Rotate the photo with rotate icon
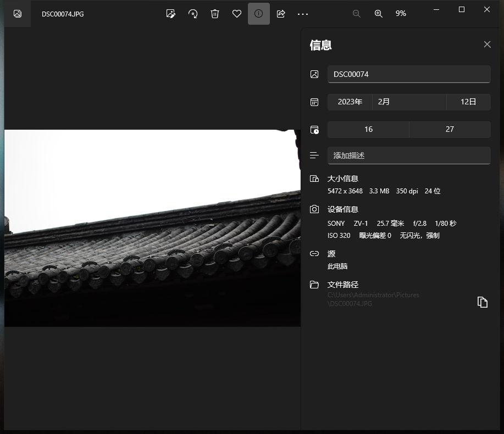Image resolution: width=504 pixels, height=434 pixels. point(193,14)
